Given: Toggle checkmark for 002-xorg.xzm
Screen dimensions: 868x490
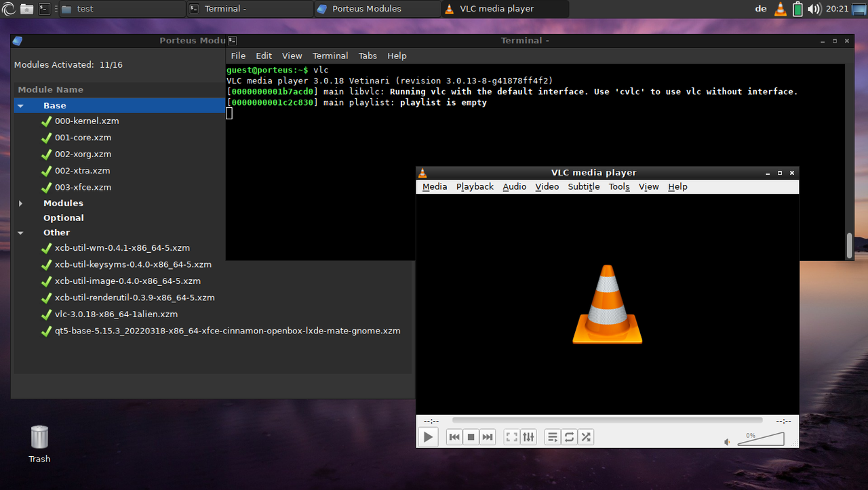Looking at the screenshot, I should point(46,155).
